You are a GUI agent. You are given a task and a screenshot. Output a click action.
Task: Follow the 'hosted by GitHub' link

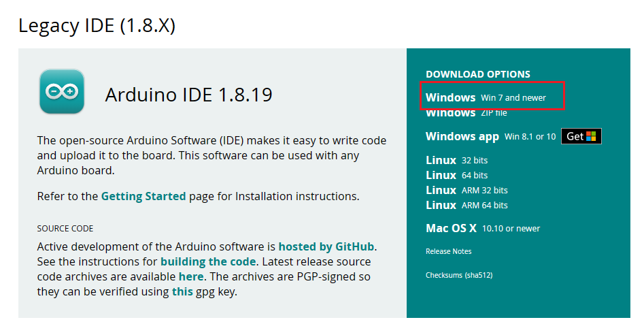tap(326, 246)
